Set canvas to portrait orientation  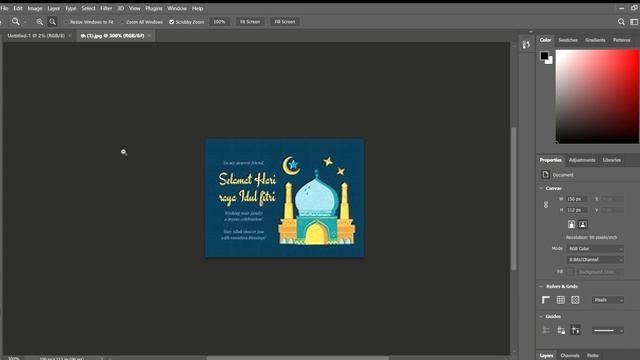(x=571, y=224)
